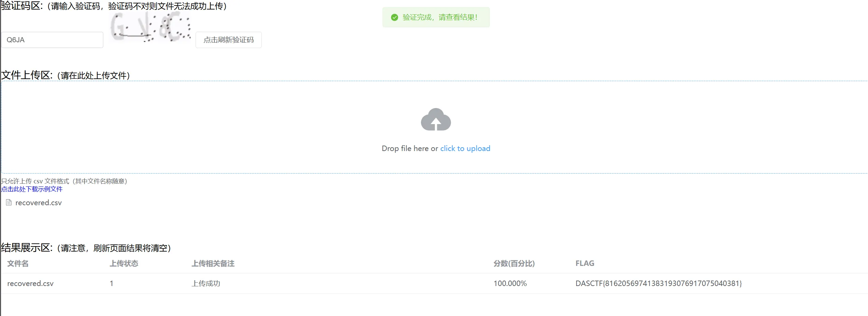Click the 'Drop file here or' text

click(x=410, y=148)
